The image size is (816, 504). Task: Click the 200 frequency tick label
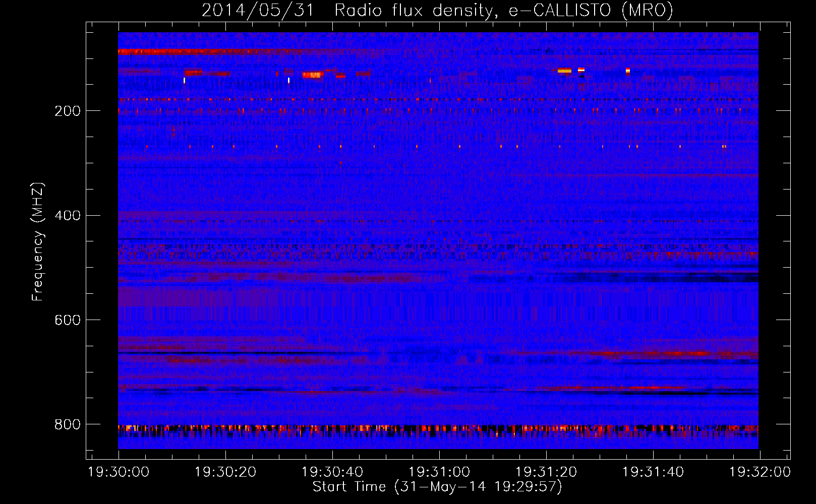[x=68, y=111]
